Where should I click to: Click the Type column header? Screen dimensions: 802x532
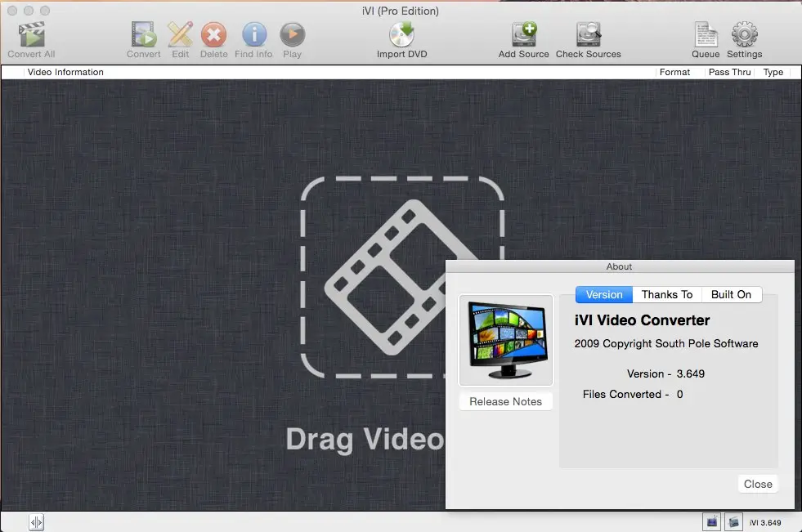(x=773, y=72)
